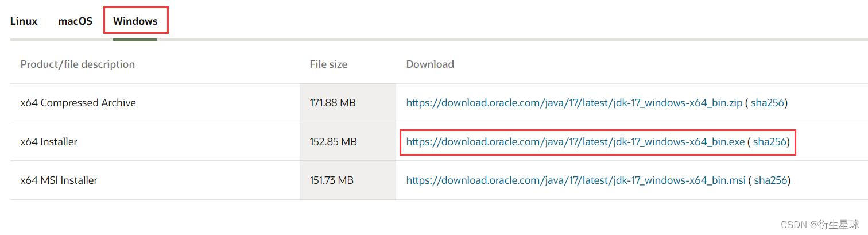
Task: Select the x64 Installer row label
Action: [49, 141]
